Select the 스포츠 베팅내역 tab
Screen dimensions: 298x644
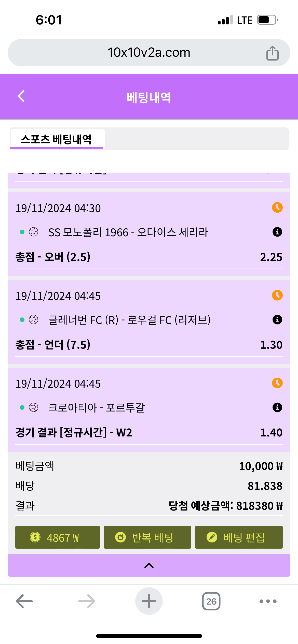point(57,139)
